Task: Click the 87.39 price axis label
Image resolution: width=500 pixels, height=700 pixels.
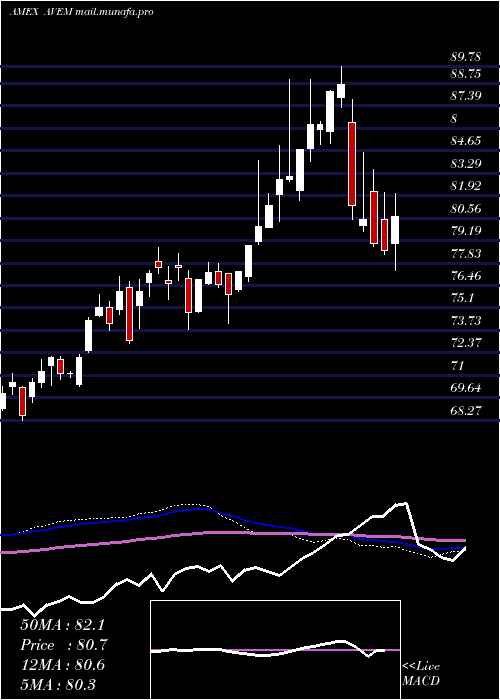Action: coord(466,96)
